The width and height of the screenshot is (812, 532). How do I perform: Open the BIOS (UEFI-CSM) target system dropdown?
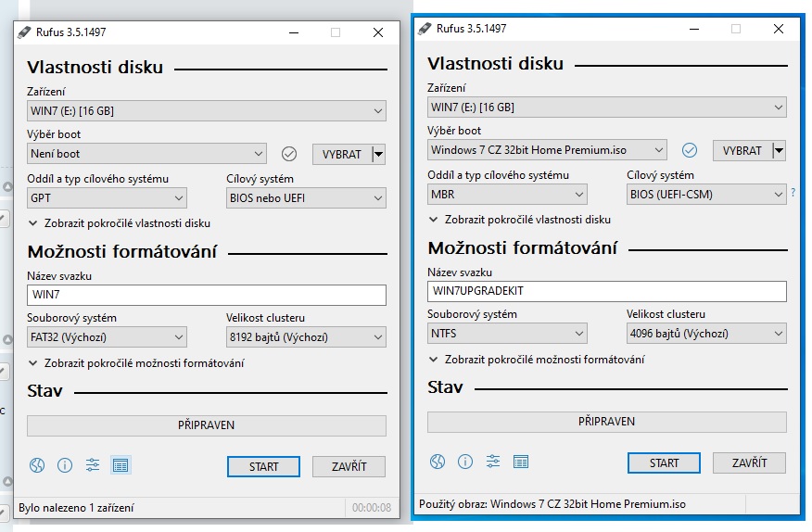[705, 195]
